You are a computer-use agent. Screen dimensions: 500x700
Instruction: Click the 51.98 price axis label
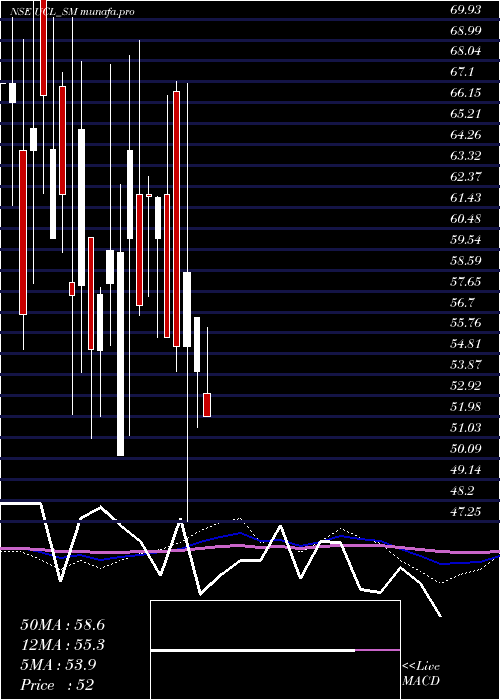[x=466, y=408]
